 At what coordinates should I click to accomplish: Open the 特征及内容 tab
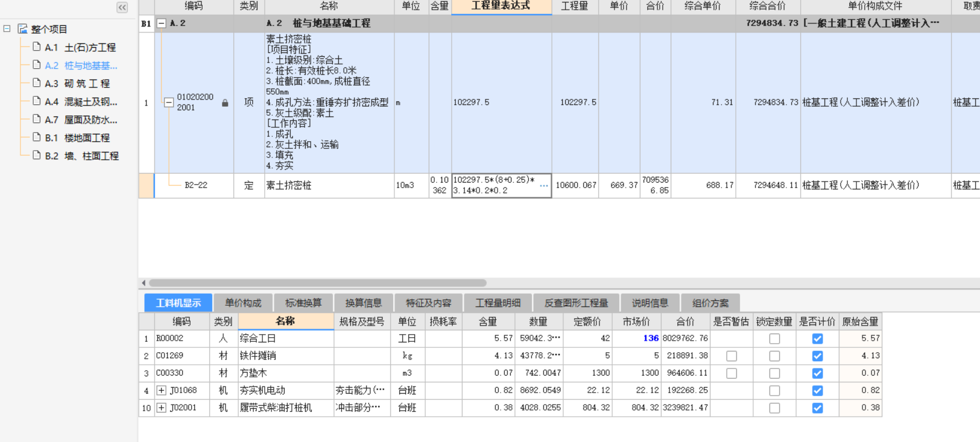pos(428,303)
